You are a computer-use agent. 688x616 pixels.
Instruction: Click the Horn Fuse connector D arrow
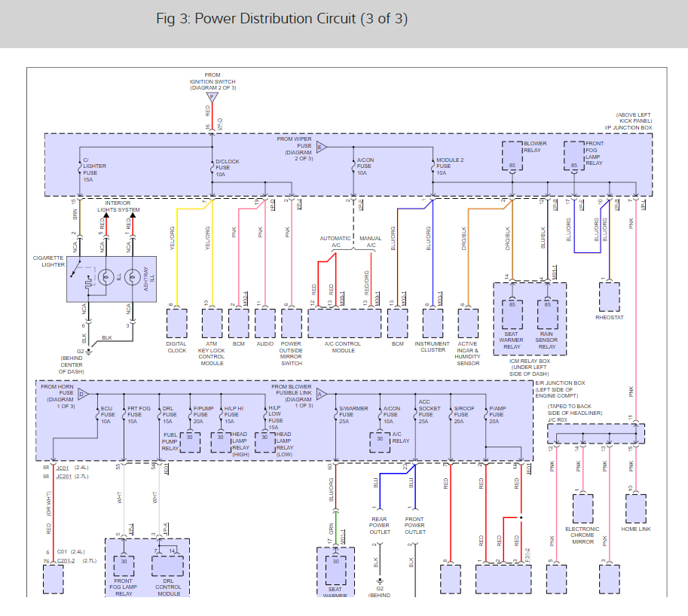click(83, 394)
